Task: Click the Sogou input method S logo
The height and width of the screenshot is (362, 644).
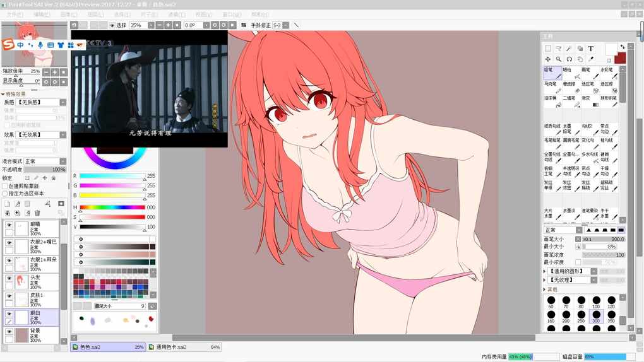Action: pos(9,44)
